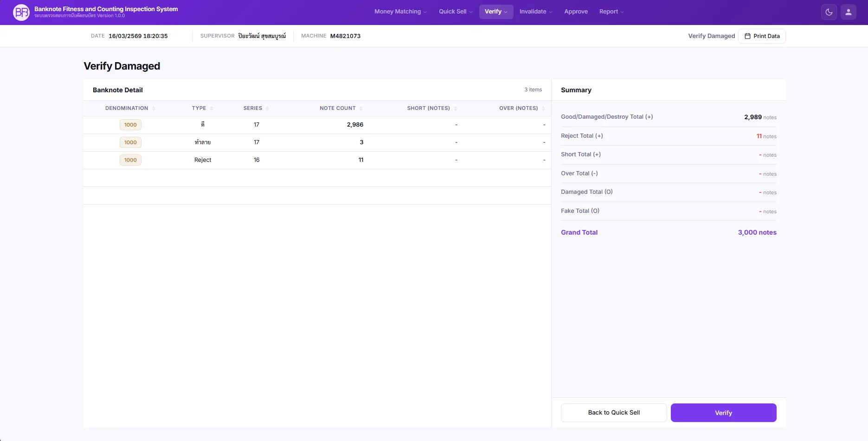
Task: Click the sort icon beside Series
Action: click(267, 108)
